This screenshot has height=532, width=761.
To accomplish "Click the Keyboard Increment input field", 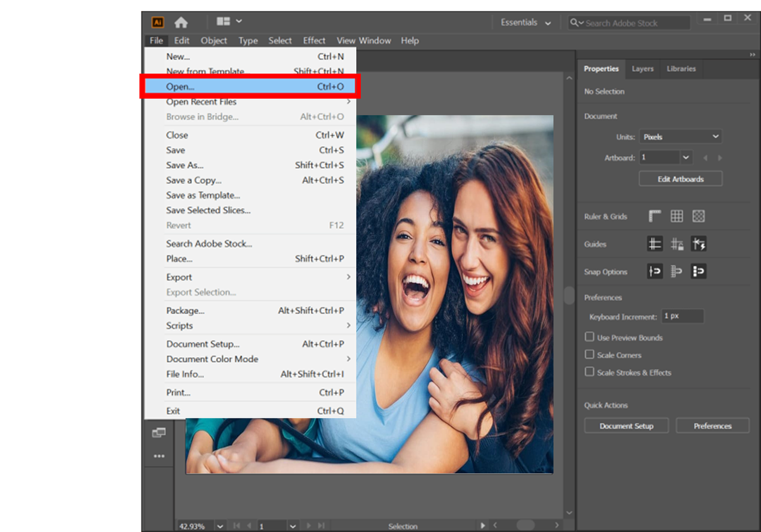I will (x=682, y=316).
